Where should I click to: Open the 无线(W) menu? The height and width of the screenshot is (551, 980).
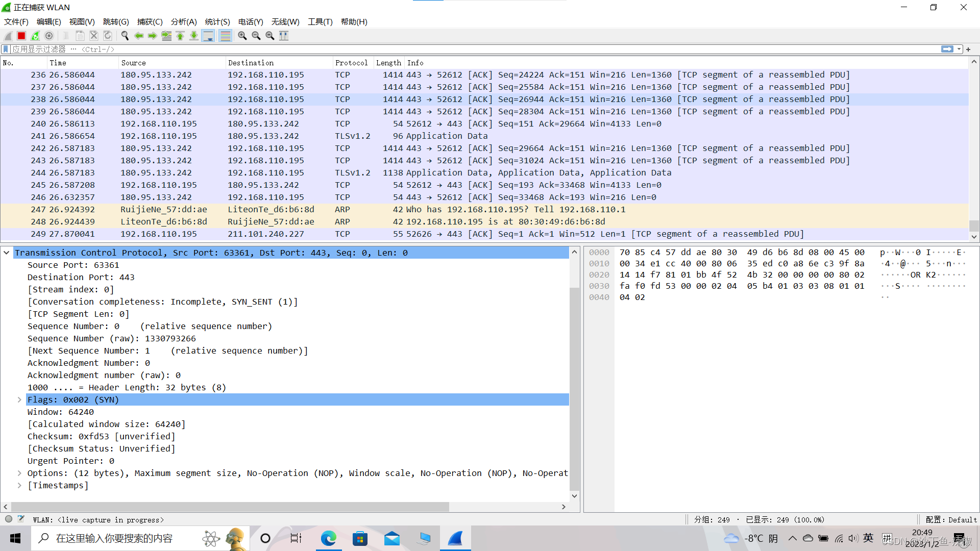(285, 21)
